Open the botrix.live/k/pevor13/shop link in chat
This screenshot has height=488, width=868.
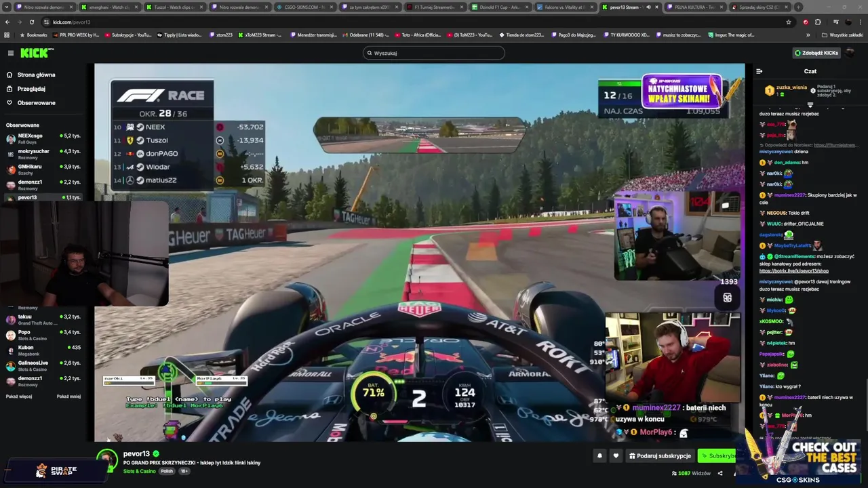pyautogui.click(x=794, y=271)
